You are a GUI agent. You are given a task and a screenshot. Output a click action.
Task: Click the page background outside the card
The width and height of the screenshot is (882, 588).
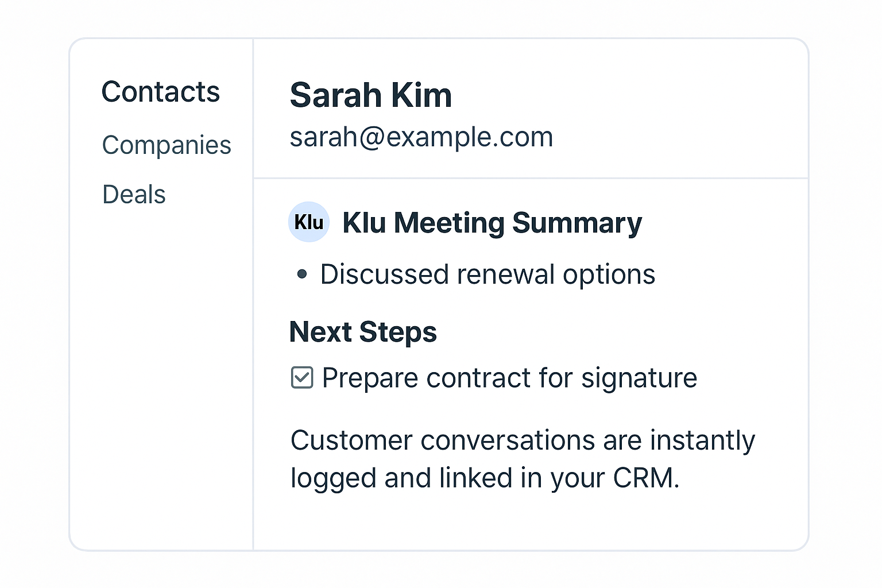[x=34, y=287]
